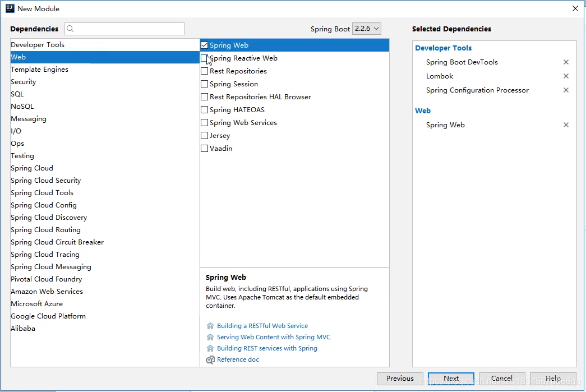Select the Spring Cloud category
The image size is (586, 392).
pos(105,168)
